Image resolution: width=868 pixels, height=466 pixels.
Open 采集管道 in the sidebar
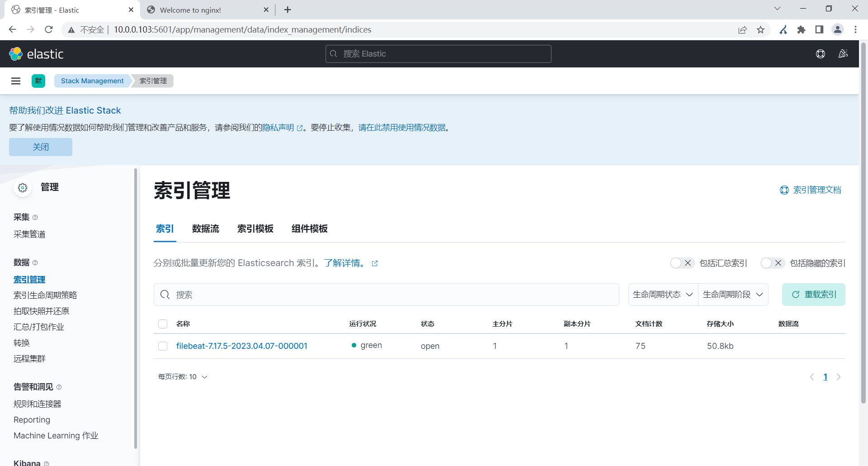click(29, 234)
